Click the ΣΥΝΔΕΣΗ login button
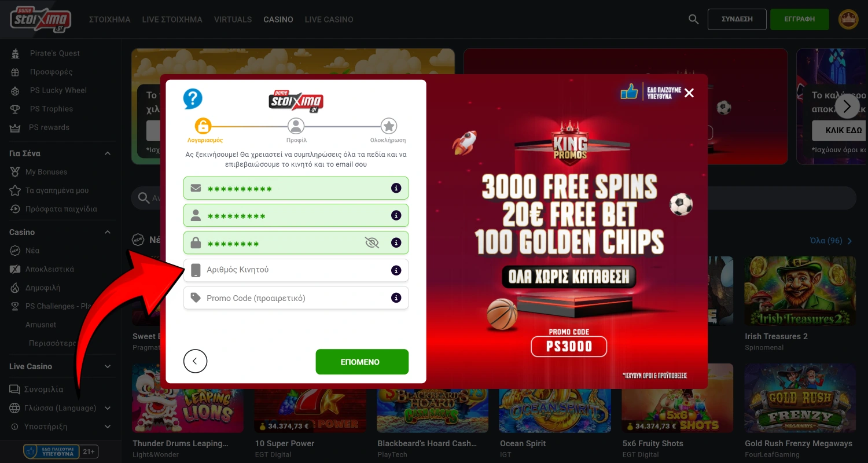 coord(737,19)
